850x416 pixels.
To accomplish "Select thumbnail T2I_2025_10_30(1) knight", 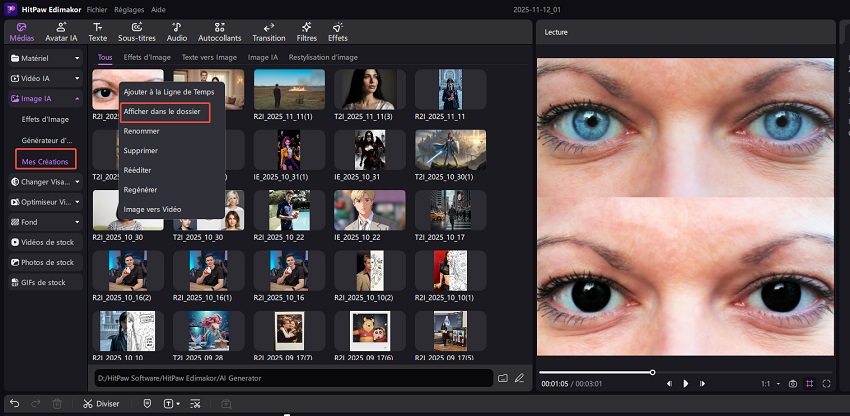I will coord(450,150).
